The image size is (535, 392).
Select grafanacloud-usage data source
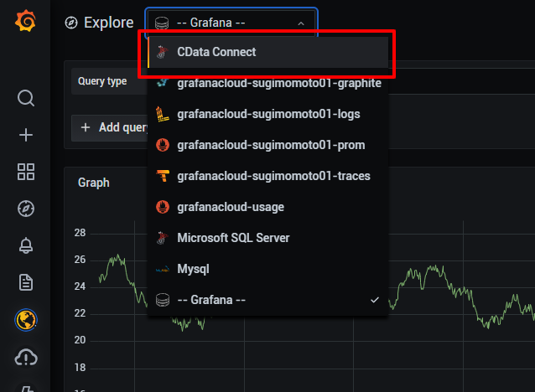tap(267, 207)
